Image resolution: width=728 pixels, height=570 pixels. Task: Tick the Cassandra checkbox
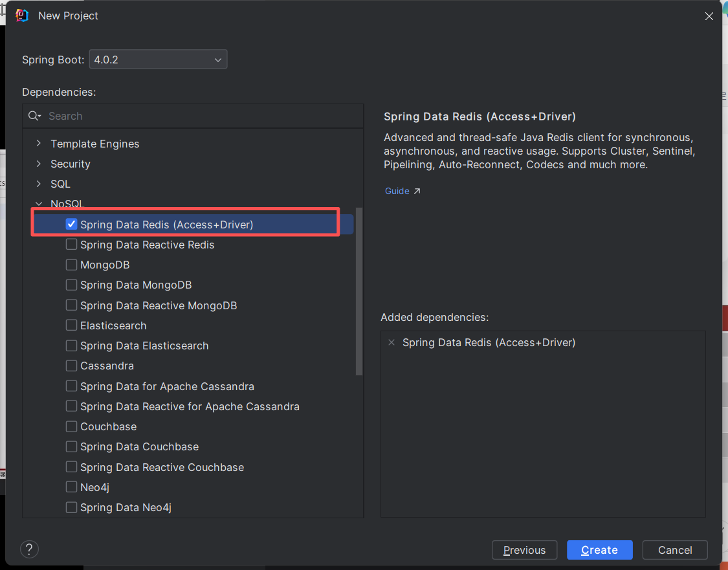coord(71,366)
